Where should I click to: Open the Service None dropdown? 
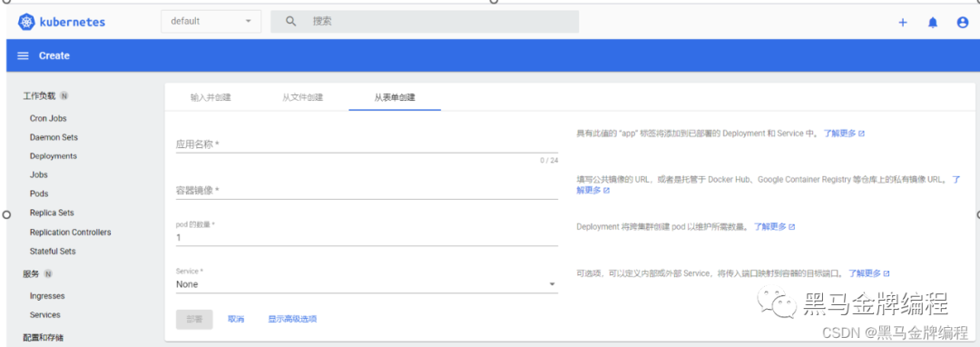point(367,284)
